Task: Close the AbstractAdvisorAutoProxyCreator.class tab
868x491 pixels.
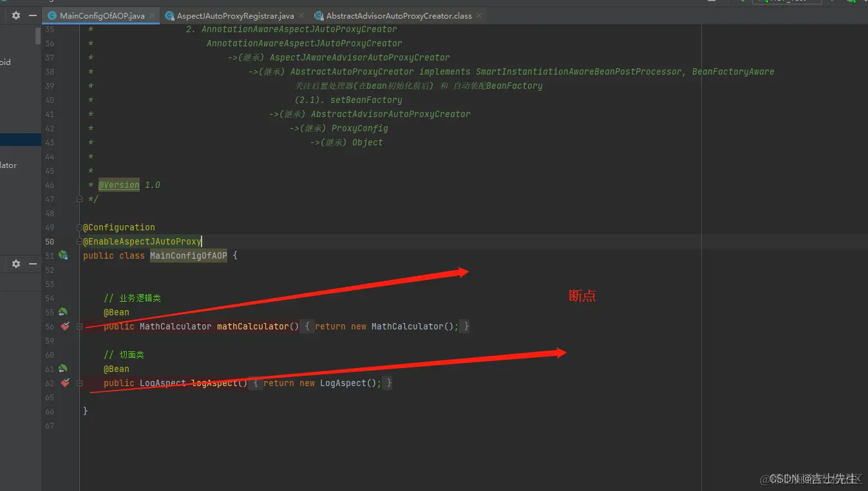Action: click(x=480, y=15)
